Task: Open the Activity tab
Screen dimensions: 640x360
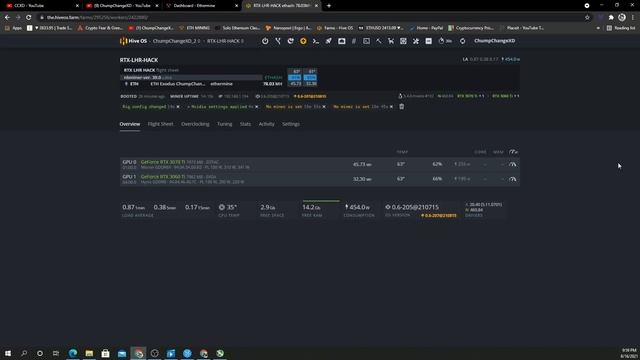Action: pos(267,124)
